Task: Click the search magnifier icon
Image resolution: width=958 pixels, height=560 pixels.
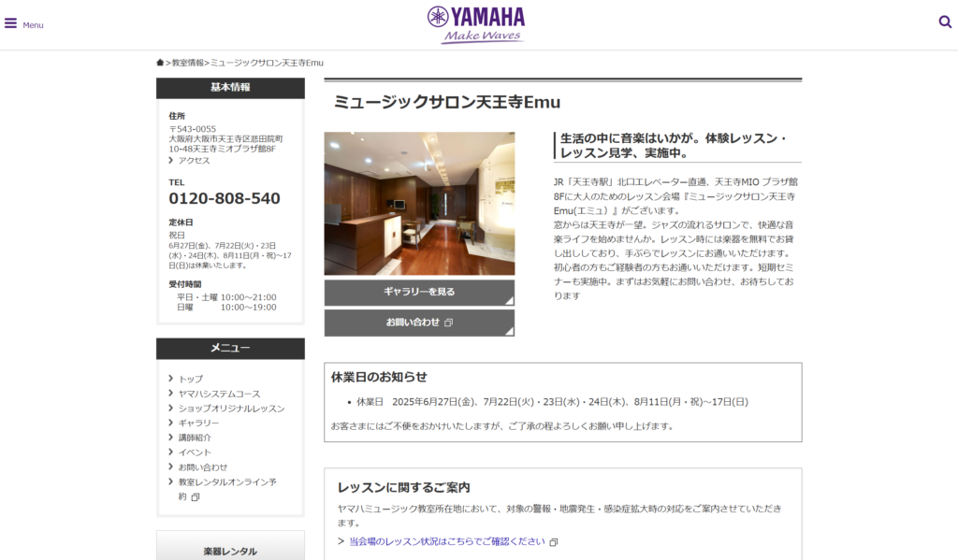Action: point(945,22)
